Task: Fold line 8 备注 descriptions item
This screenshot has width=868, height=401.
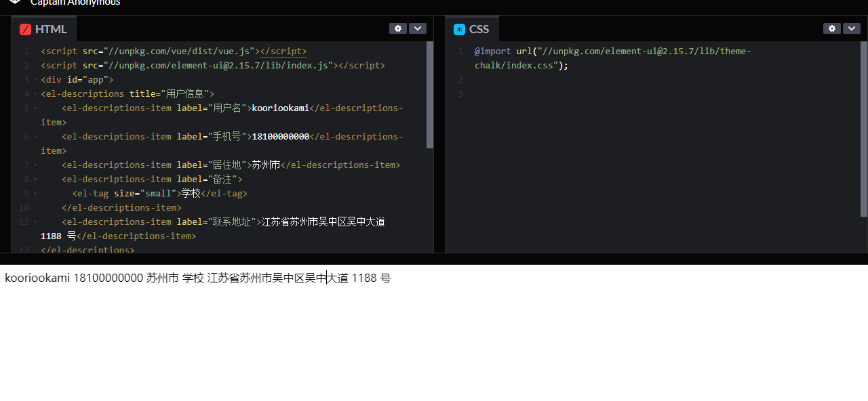Action: tap(35, 180)
